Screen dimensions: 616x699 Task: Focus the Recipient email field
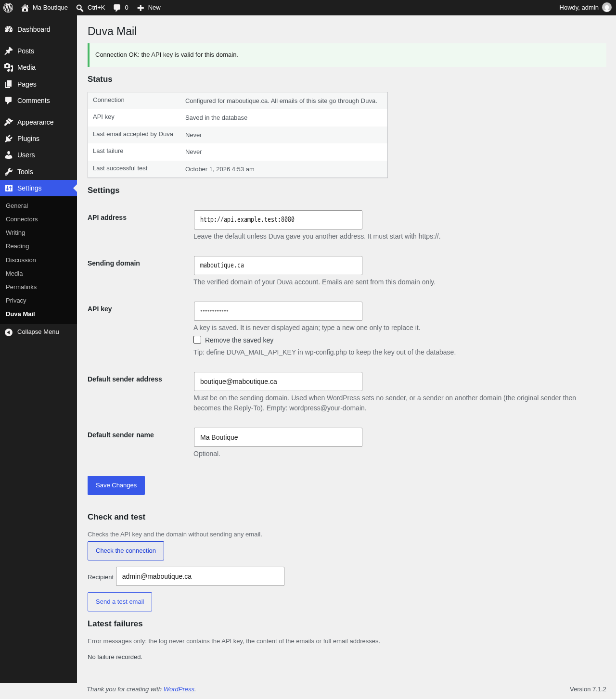[x=200, y=576]
